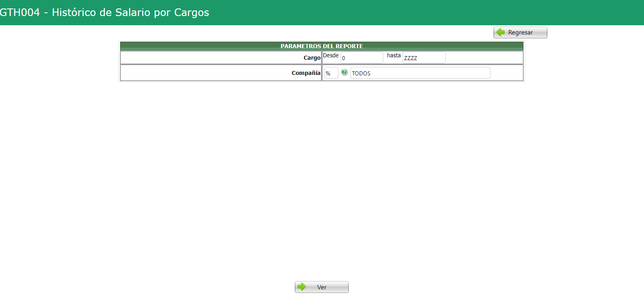
Task: Click the Compañía label
Action: [x=306, y=73]
